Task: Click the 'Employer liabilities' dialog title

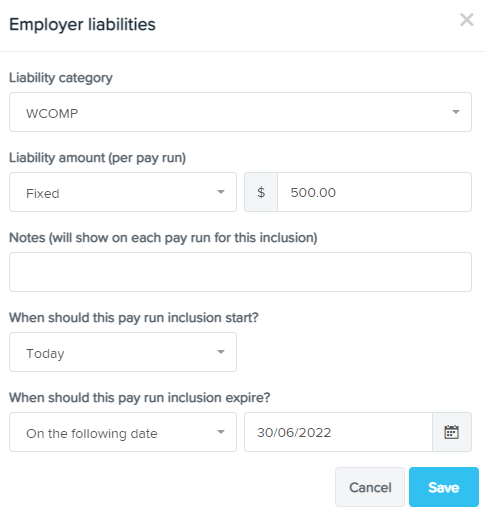Action: click(82, 24)
